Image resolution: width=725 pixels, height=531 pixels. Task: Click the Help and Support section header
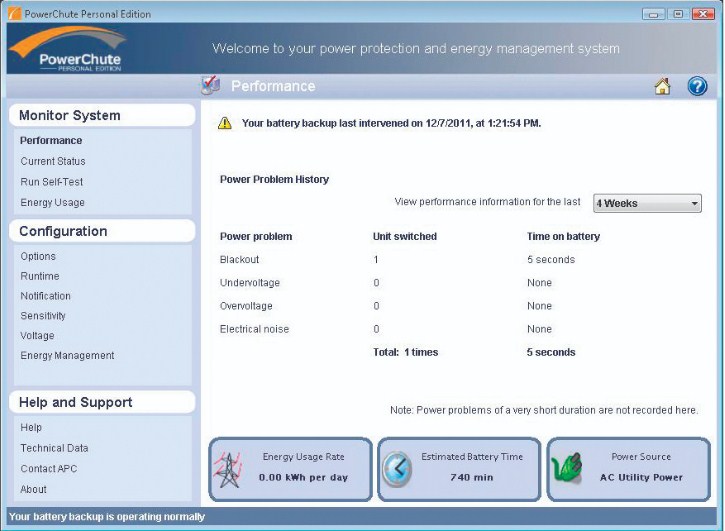[x=102, y=402]
